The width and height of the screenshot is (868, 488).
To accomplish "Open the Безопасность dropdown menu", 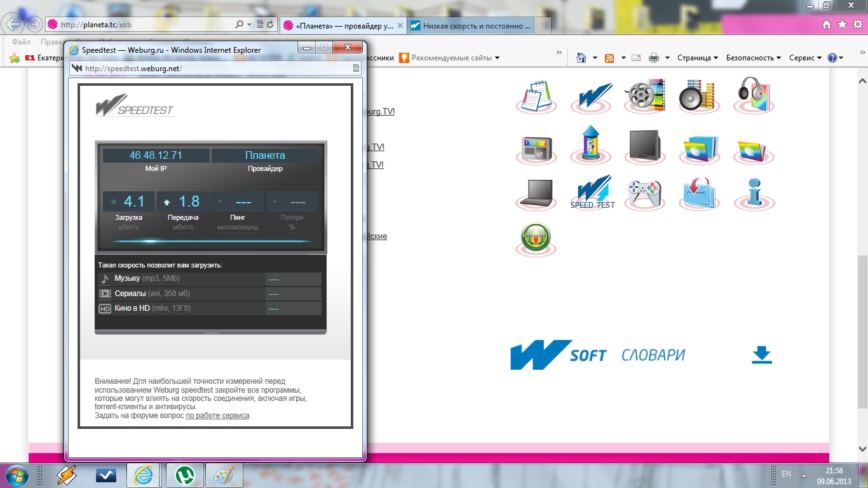I will point(754,58).
